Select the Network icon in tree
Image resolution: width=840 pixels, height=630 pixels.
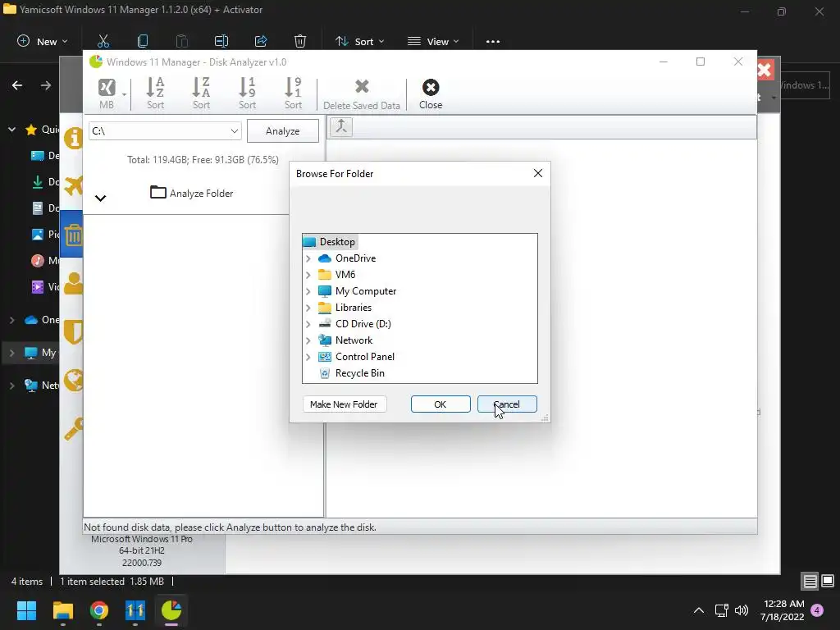325,340
